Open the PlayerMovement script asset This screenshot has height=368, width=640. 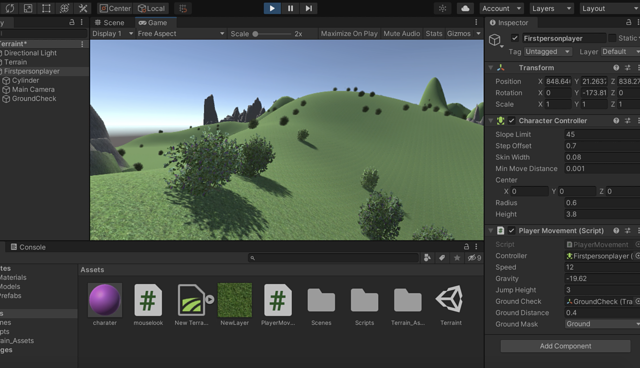point(278,300)
